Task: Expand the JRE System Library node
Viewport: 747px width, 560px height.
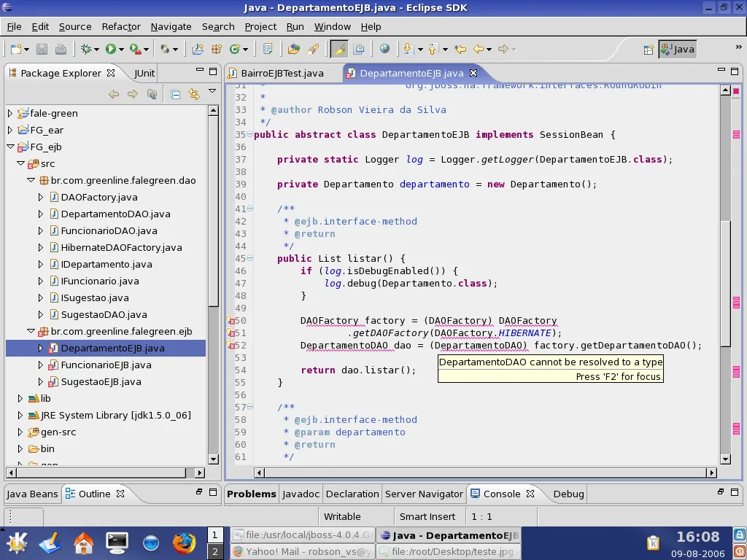Action: point(20,416)
